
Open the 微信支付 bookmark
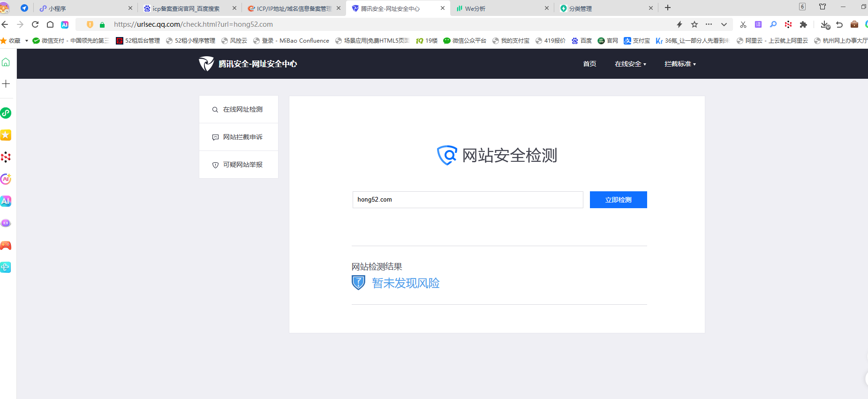point(70,41)
